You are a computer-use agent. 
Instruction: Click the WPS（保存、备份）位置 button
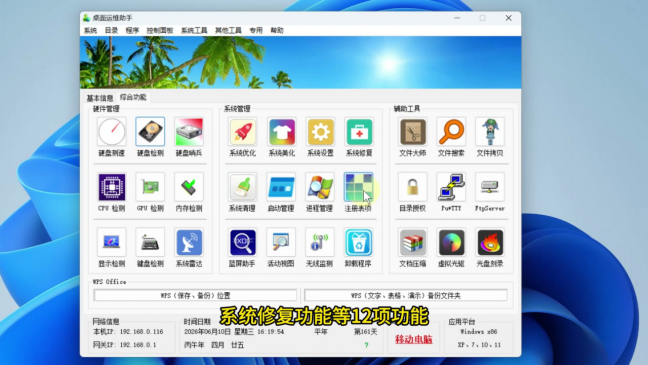tap(195, 296)
